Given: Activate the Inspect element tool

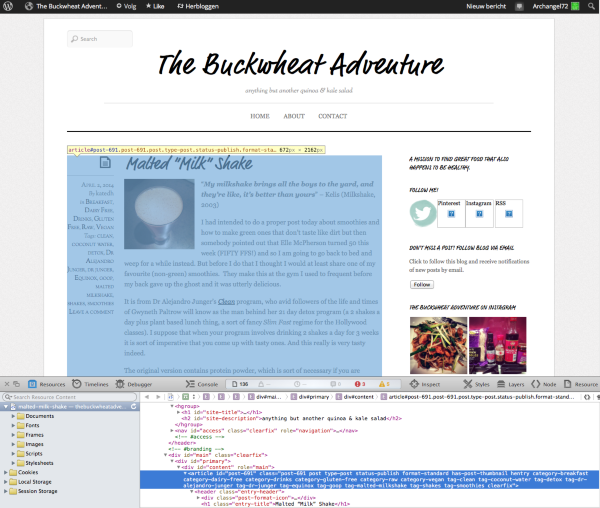Looking at the screenshot, I should tap(425, 384).
